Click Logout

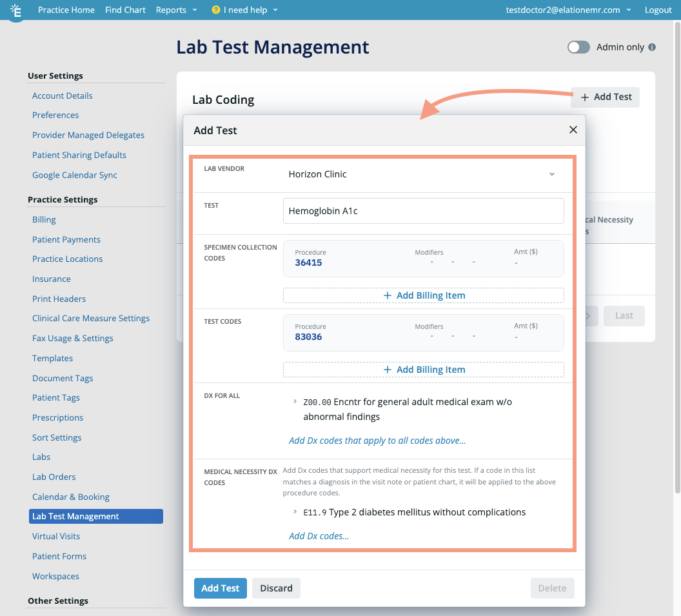point(658,10)
